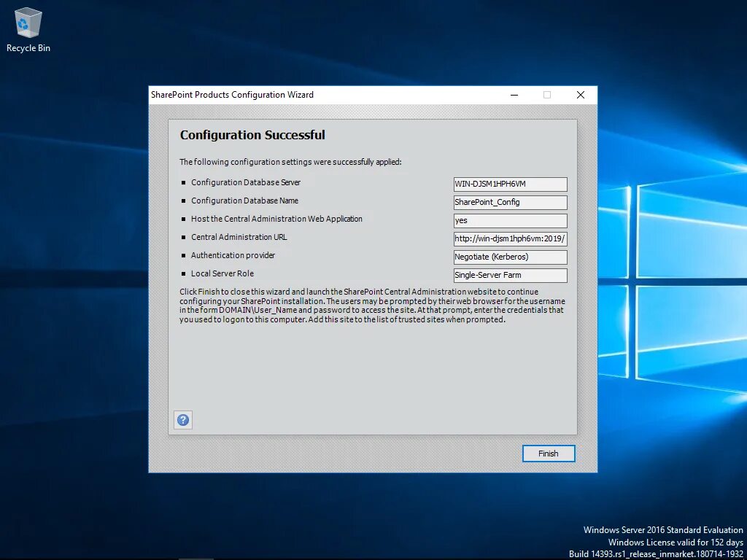Minimize the SharePoint Configuration Wizard window

click(x=514, y=95)
